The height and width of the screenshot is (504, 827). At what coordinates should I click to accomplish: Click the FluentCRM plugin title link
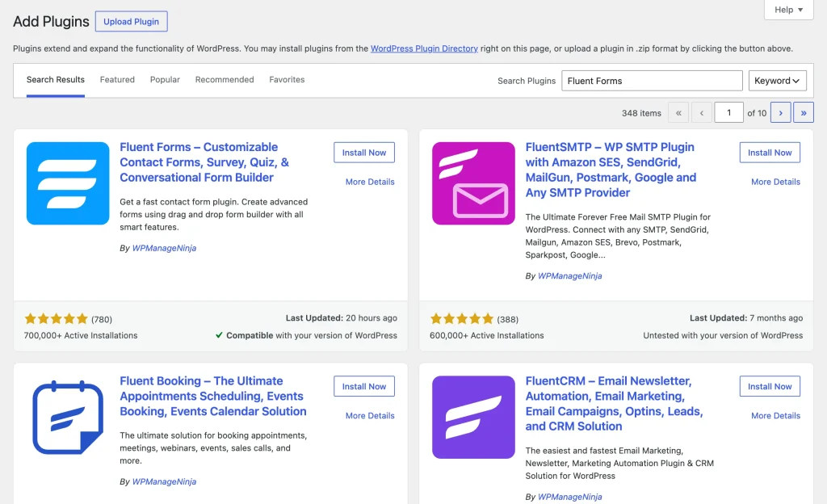point(614,403)
